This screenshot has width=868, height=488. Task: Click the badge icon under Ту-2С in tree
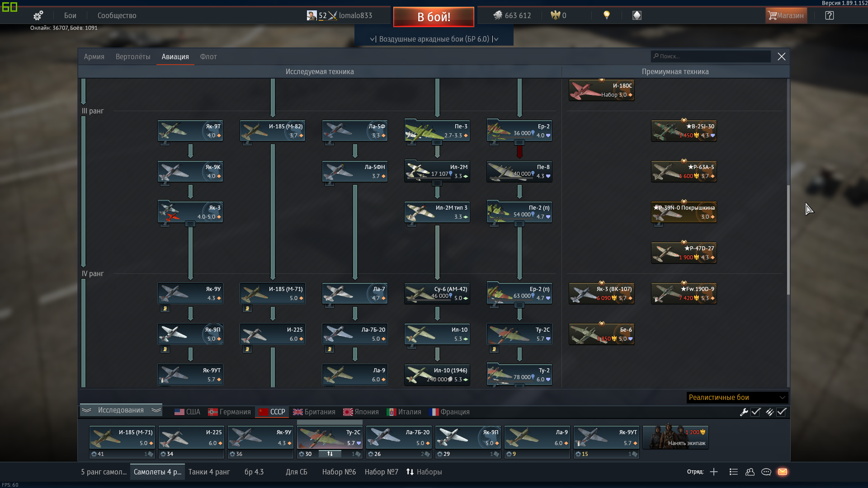pyautogui.click(x=494, y=349)
